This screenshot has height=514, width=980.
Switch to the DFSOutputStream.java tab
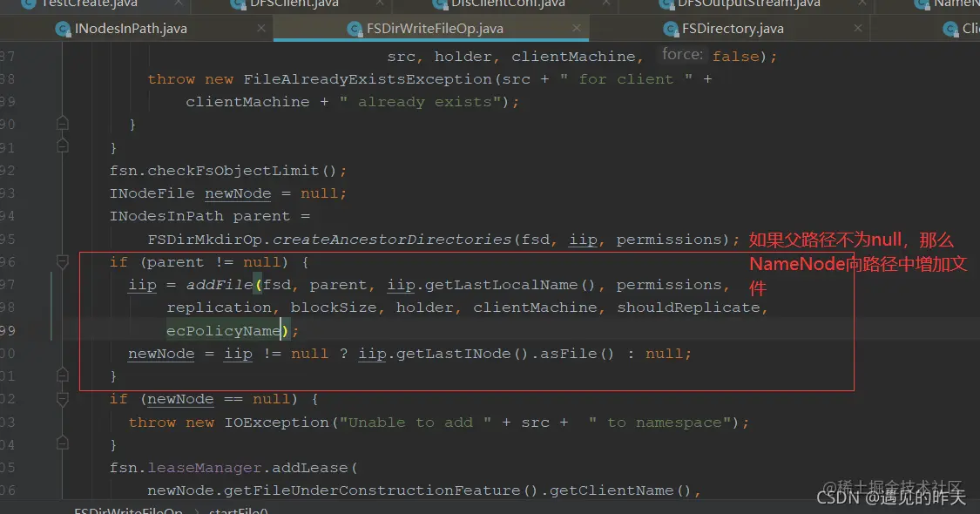coord(749,3)
